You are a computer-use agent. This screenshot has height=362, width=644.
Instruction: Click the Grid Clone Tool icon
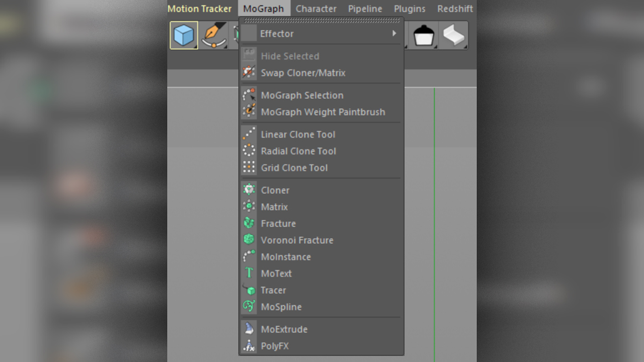coord(249,167)
